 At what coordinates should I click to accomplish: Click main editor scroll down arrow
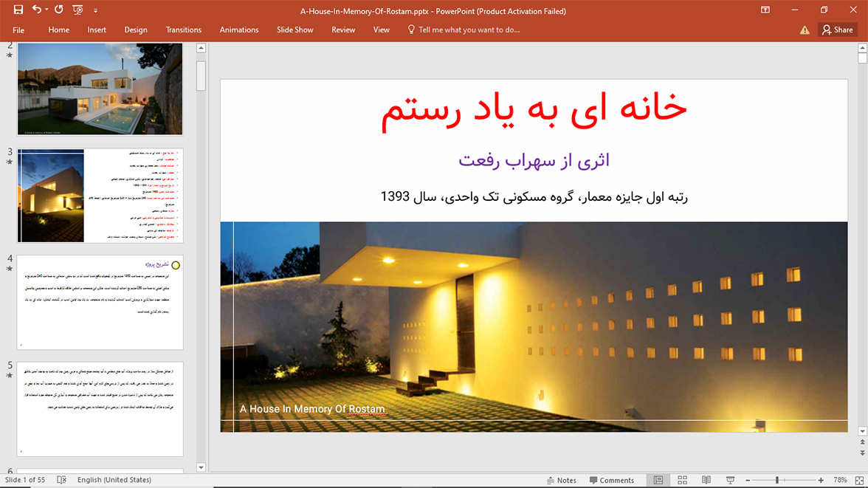tap(862, 431)
